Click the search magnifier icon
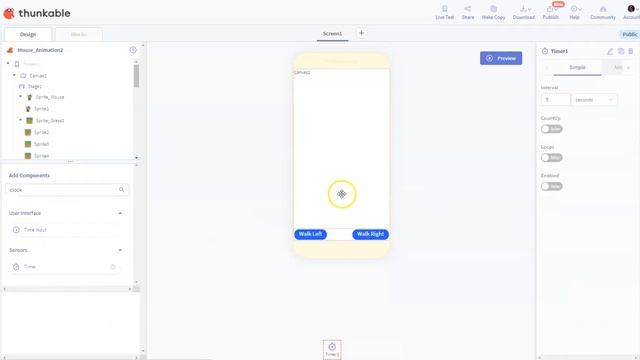This screenshot has width=640, height=360. coord(122,190)
